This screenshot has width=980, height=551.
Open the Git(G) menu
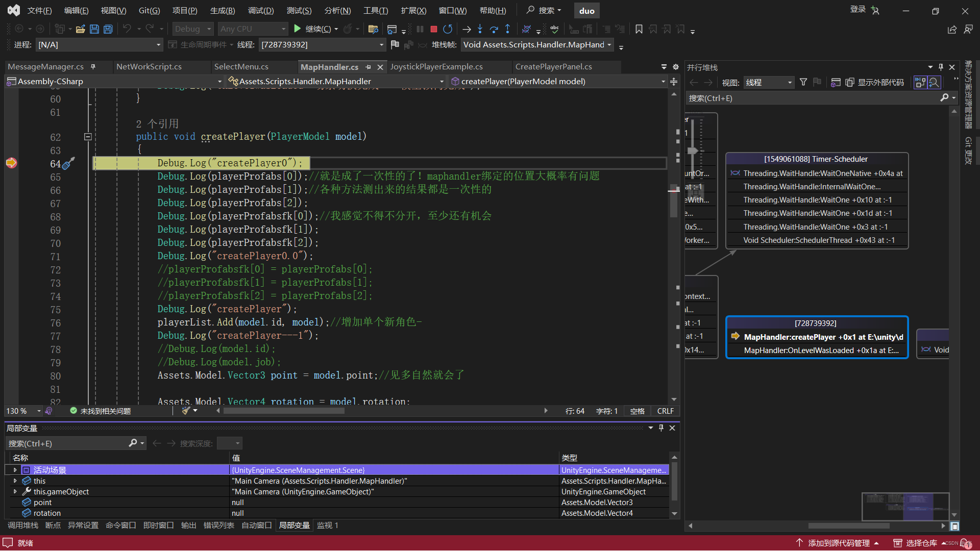149,11
